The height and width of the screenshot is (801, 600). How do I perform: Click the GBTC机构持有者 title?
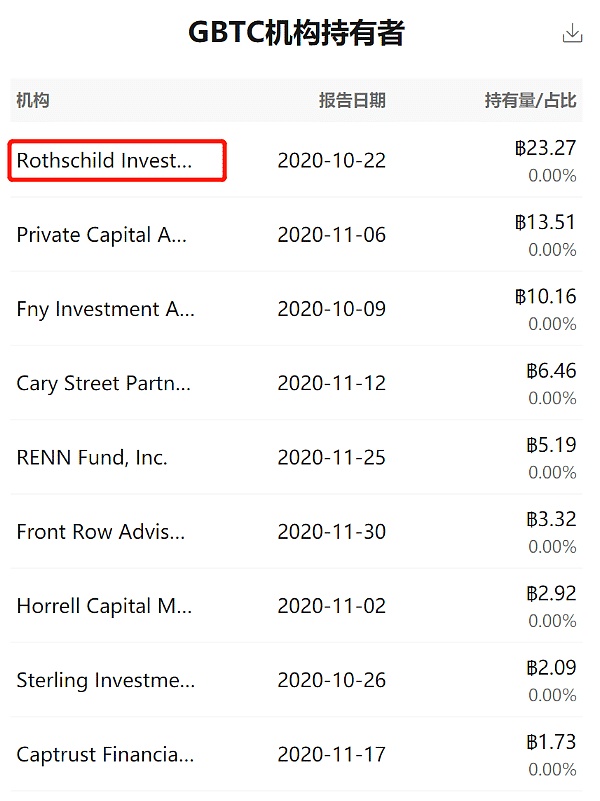[297, 33]
